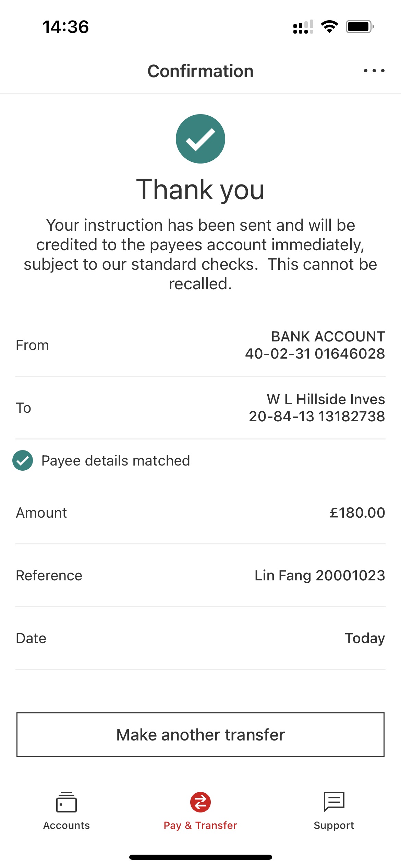The image size is (401, 868).
Task: Switch to the Accounts tab
Action: coord(66,825)
